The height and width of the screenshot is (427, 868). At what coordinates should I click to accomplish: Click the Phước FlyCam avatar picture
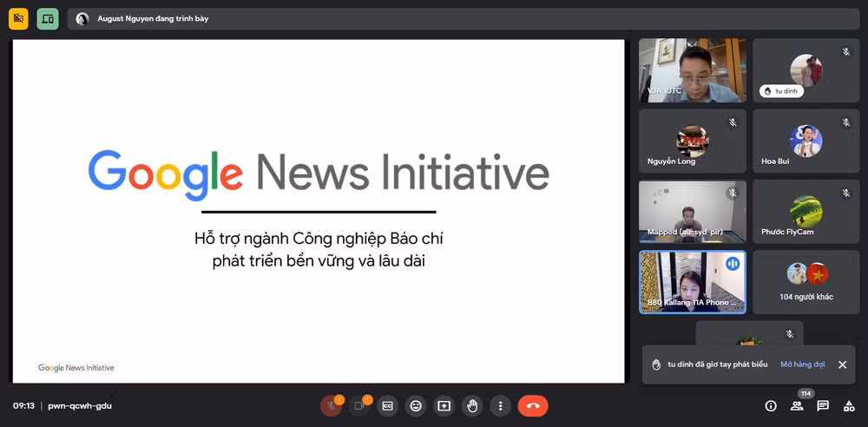click(806, 211)
